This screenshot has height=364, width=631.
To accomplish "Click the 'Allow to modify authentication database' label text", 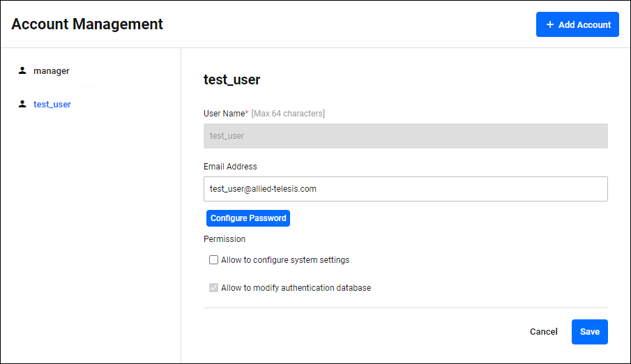I will click(x=296, y=288).
